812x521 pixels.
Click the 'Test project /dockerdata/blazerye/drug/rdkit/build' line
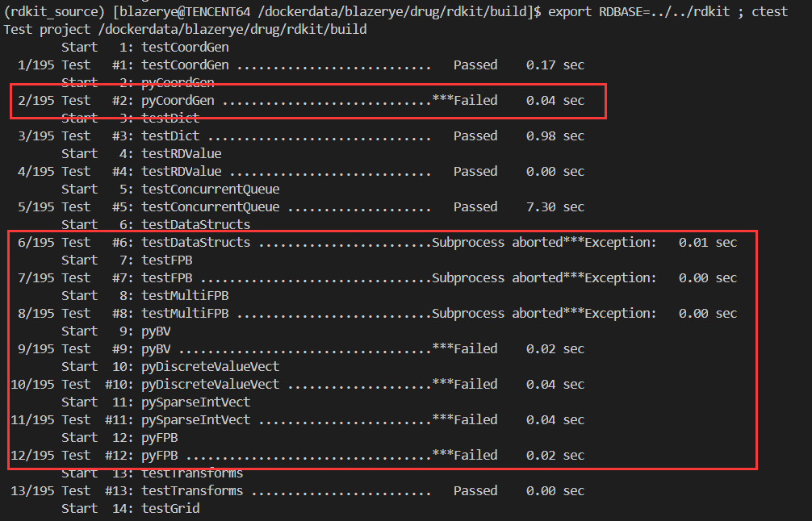click(x=185, y=30)
